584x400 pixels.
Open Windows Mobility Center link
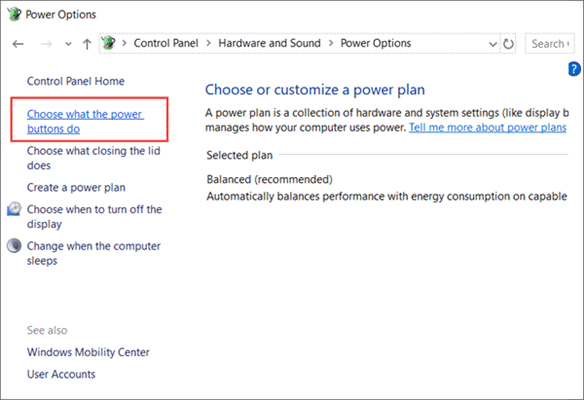[88, 352]
